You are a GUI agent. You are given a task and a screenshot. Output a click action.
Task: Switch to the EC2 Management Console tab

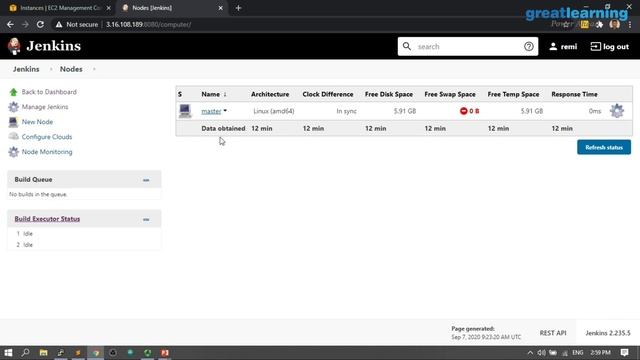click(60, 8)
